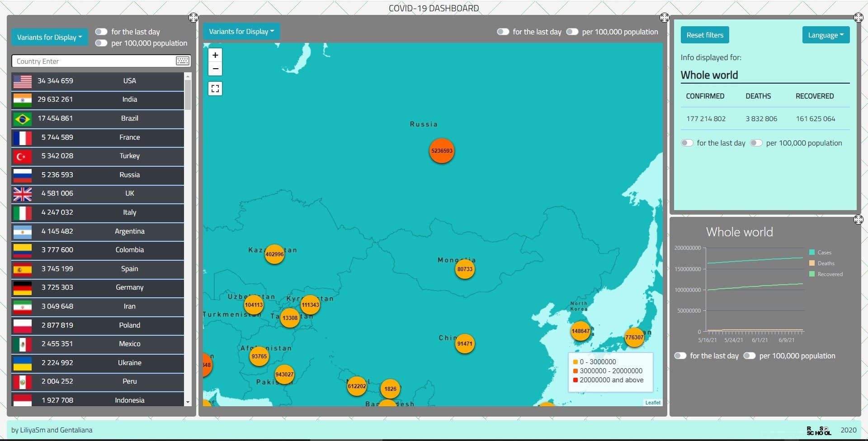The height and width of the screenshot is (441, 868).
Task: Toggle the Cases legend color swatch
Action: coord(812,252)
